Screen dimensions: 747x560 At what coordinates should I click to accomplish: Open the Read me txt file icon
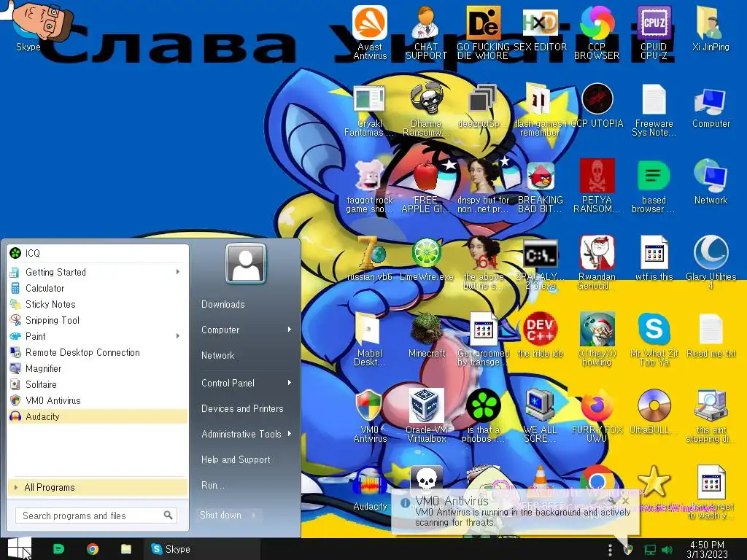click(711, 335)
